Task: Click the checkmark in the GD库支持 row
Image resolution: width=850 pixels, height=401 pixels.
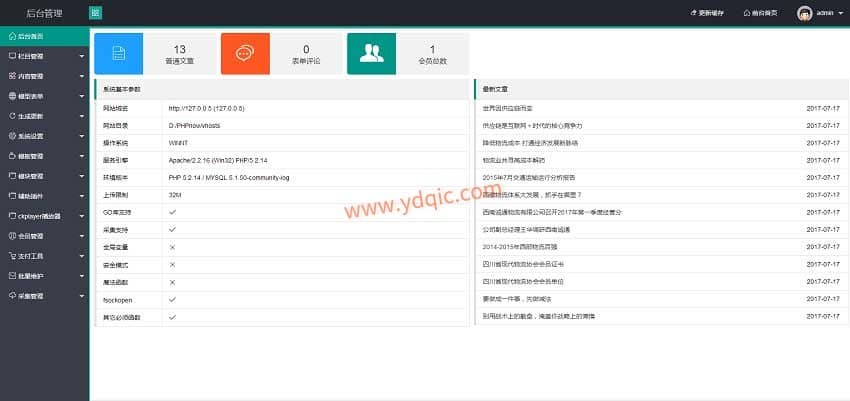Action: click(172, 212)
